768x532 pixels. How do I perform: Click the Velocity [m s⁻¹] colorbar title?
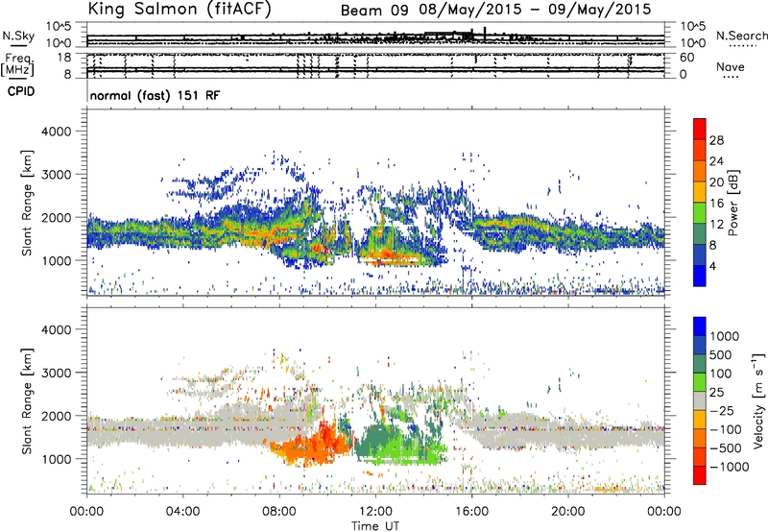758,400
